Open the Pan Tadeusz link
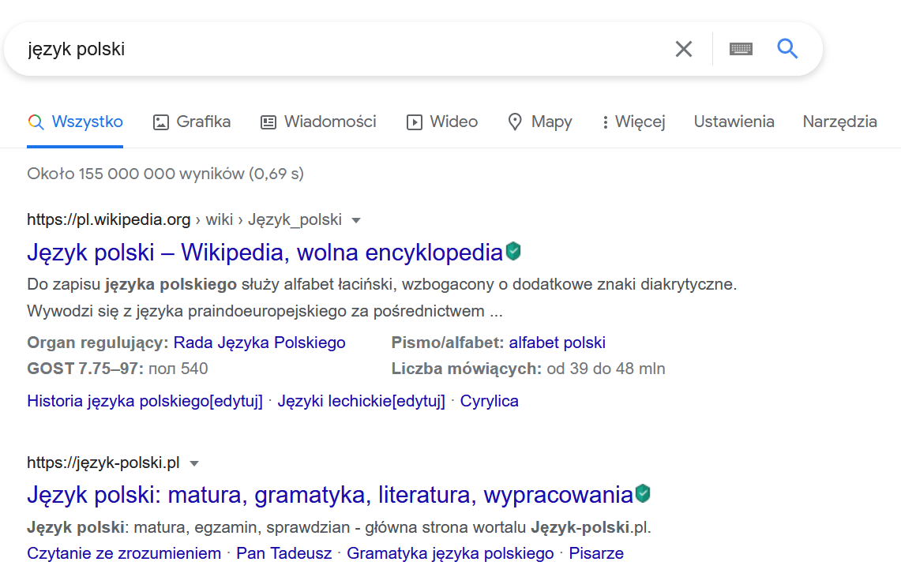 tap(283, 552)
